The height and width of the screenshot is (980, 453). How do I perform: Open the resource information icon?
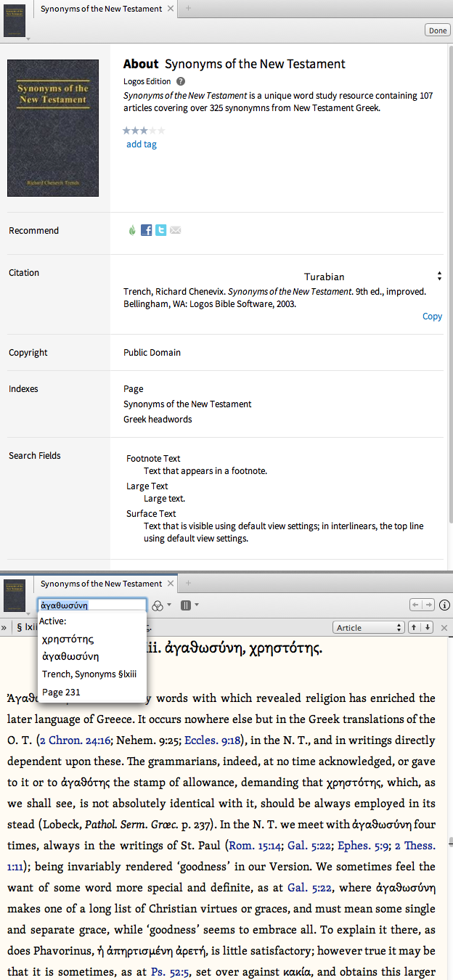[x=445, y=605]
